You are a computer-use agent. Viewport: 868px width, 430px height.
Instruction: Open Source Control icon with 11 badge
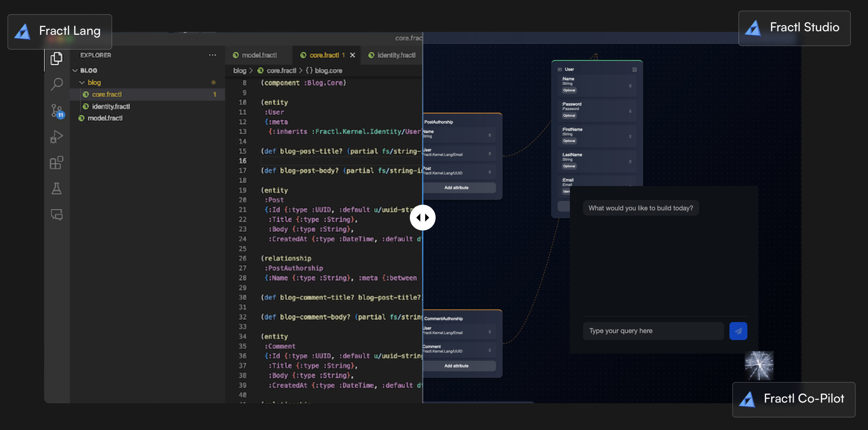pos(57,111)
